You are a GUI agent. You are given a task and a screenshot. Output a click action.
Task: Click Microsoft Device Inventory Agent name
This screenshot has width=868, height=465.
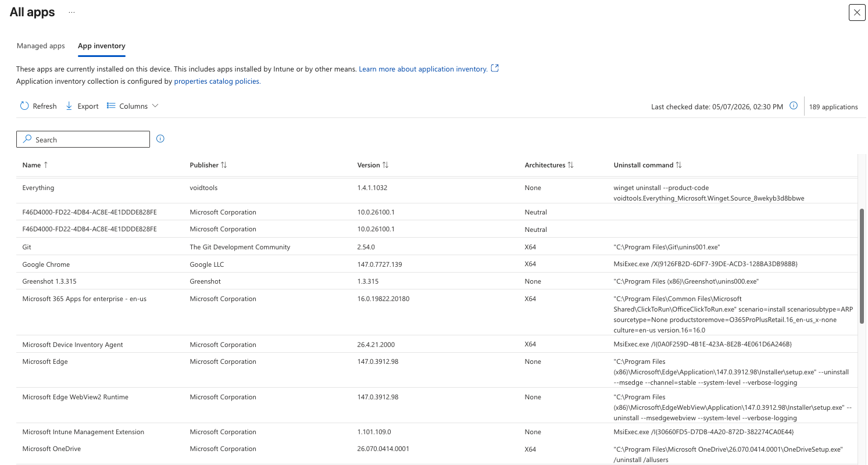(73, 345)
